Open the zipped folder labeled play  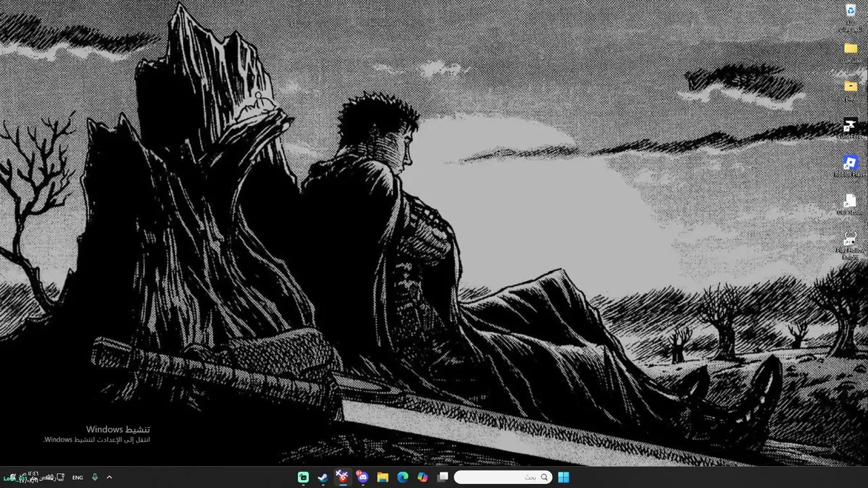click(850, 91)
